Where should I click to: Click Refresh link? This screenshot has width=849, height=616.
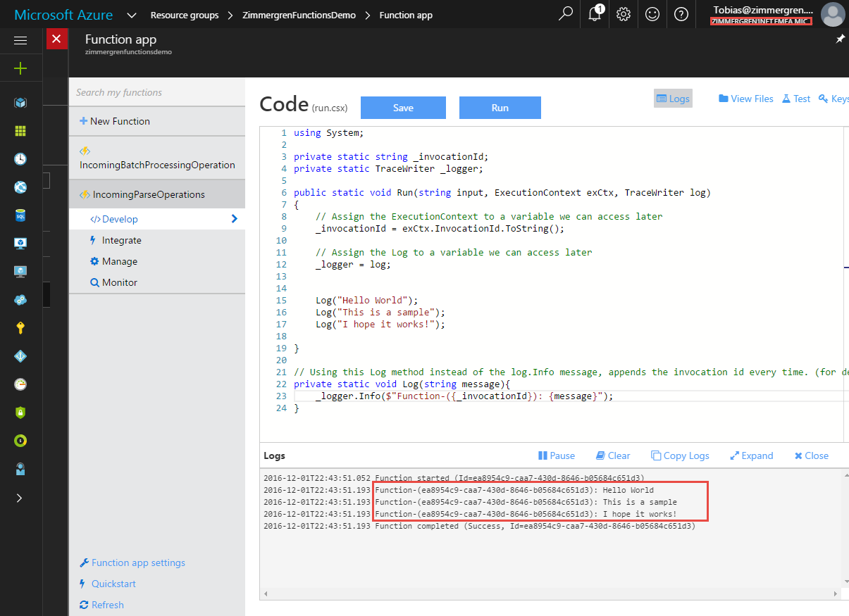(x=102, y=605)
